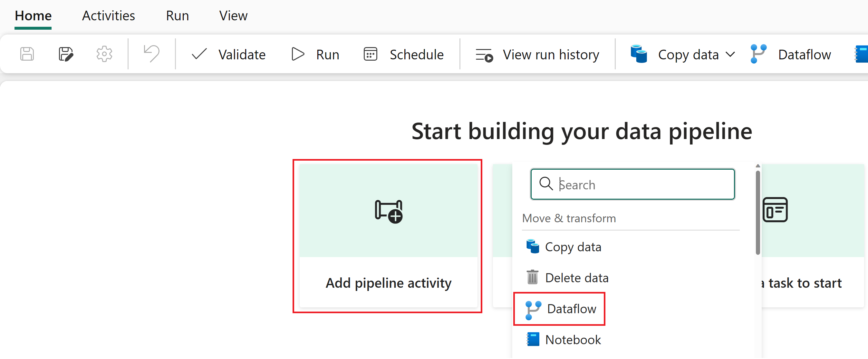Click the Settings gear icon
The image size is (868, 359).
(103, 54)
